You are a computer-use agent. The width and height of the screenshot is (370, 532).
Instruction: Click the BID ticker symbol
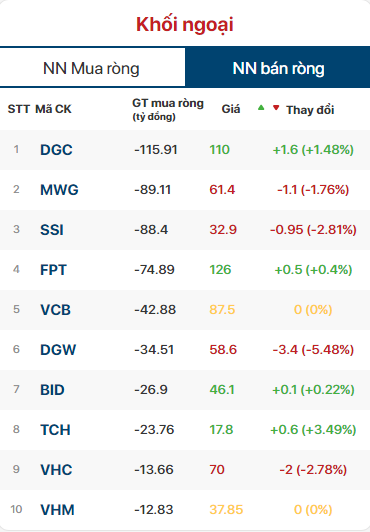pyautogui.click(x=52, y=390)
